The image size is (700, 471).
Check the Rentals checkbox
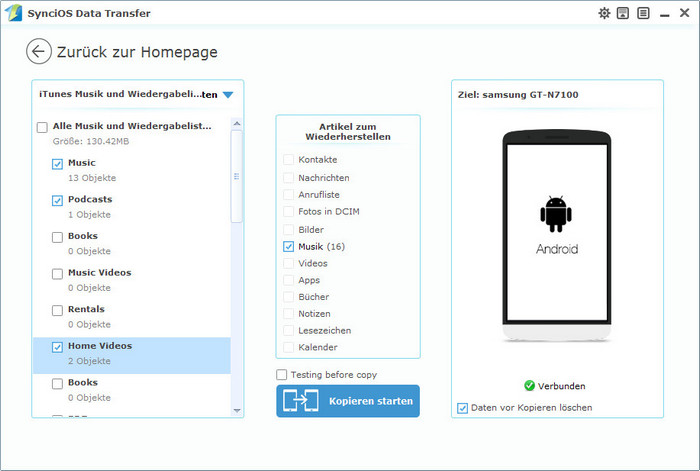[57, 310]
